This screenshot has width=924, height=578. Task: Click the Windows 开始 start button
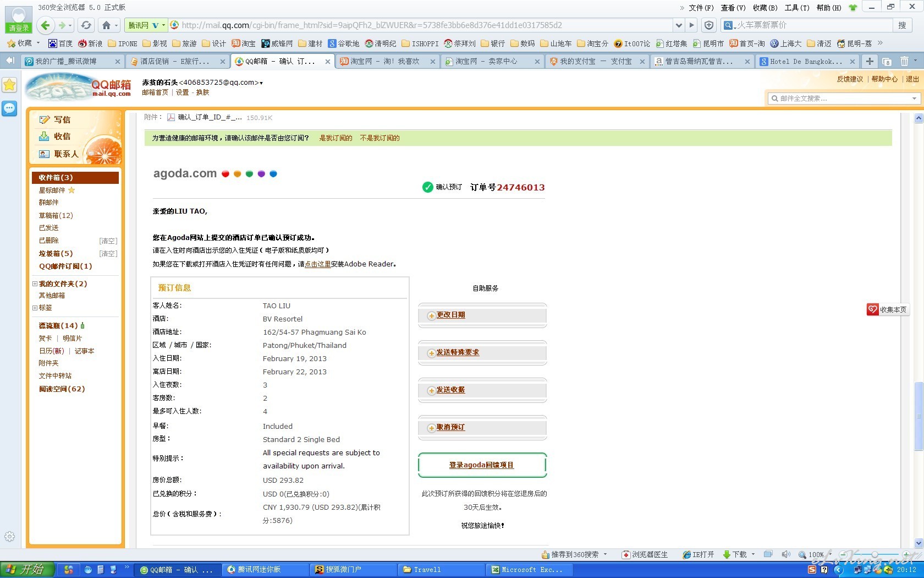(27, 569)
